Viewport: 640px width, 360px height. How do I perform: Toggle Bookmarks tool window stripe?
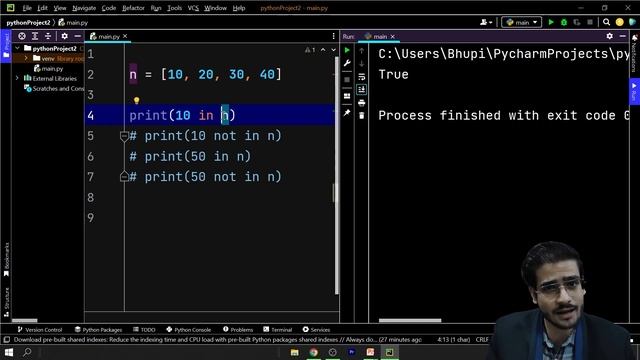point(6,260)
